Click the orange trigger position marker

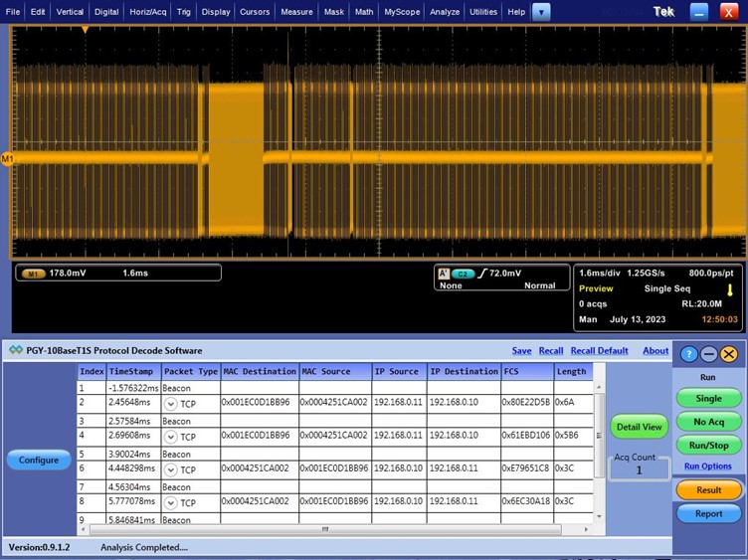[x=86, y=30]
